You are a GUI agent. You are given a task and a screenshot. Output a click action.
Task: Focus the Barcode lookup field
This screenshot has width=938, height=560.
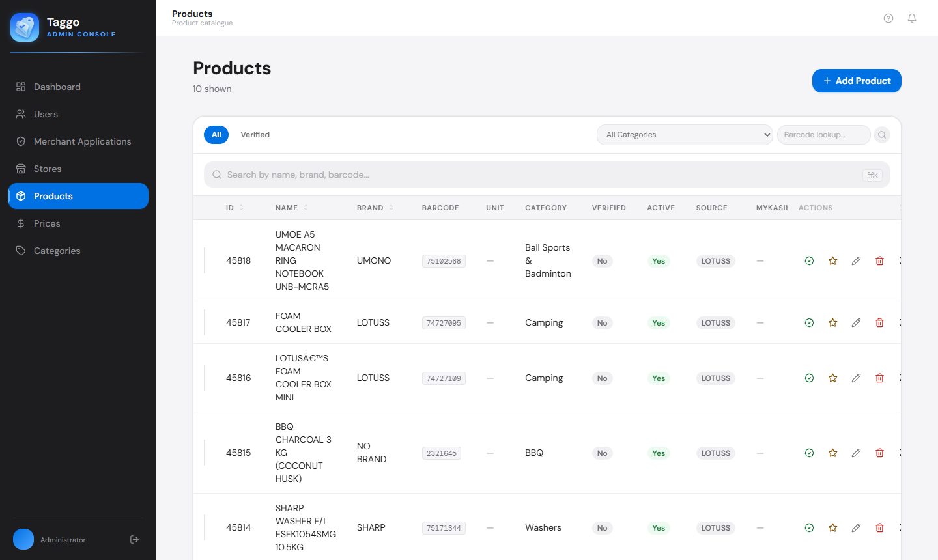click(823, 135)
